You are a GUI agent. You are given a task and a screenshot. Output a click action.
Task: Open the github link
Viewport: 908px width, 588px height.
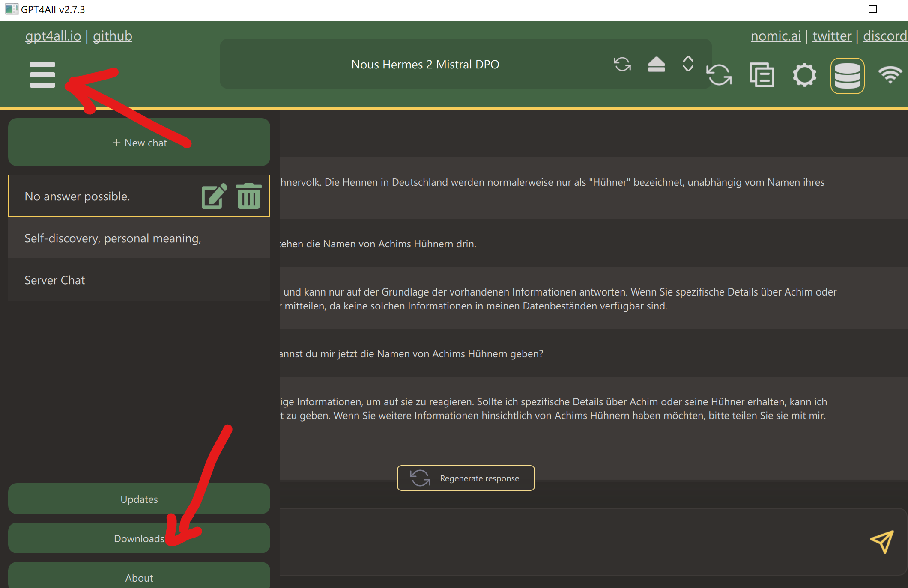tap(113, 36)
